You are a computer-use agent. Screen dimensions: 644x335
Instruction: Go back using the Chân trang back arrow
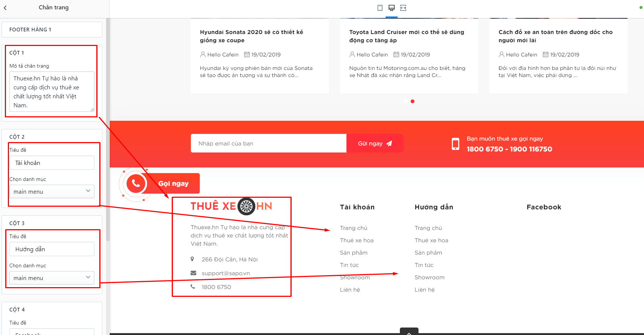5,7
